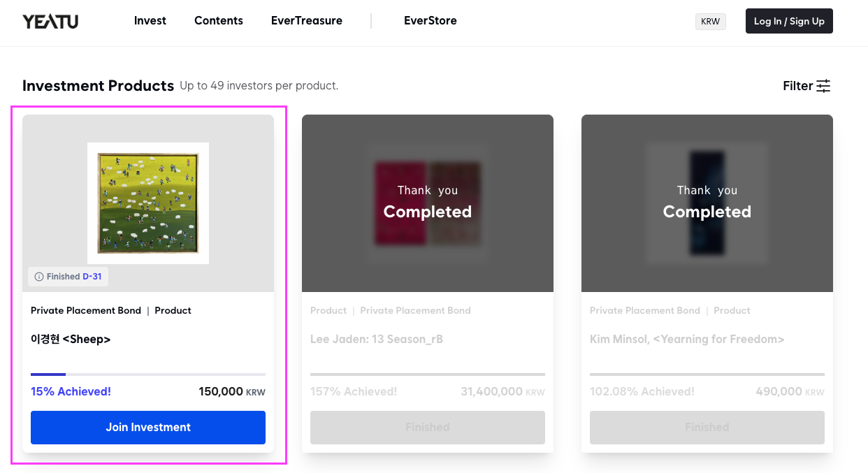This screenshot has height=473, width=868.
Task: Click the Finished D-31 status badge
Action: (x=68, y=277)
